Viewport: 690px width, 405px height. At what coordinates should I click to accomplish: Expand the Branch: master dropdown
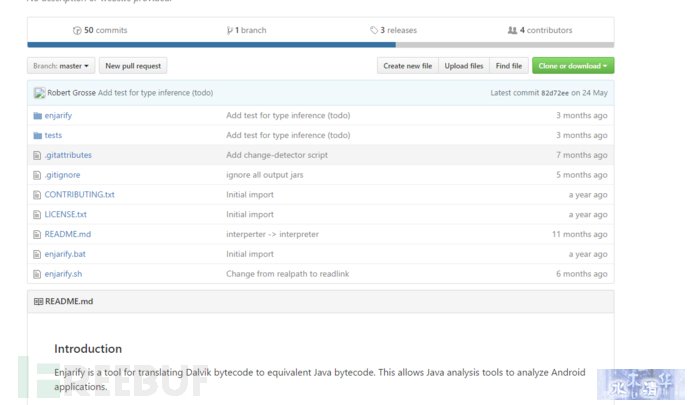tap(61, 66)
